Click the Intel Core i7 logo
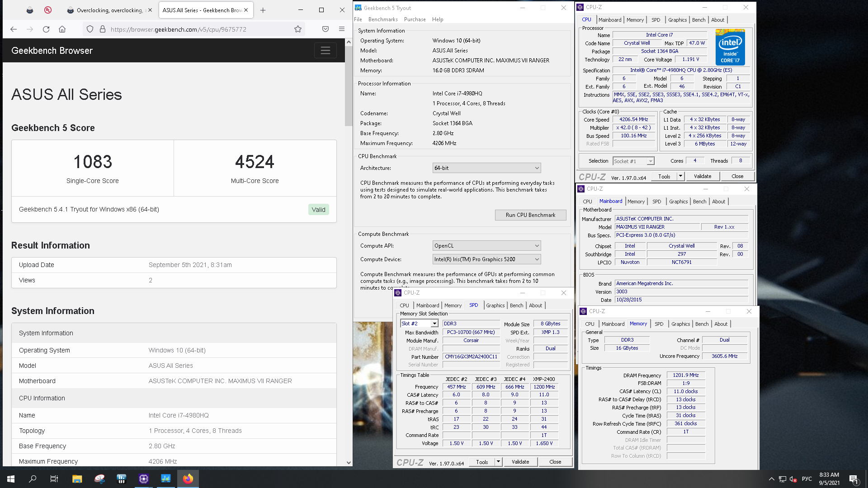Screen dimensions: 868x488 click(x=731, y=47)
